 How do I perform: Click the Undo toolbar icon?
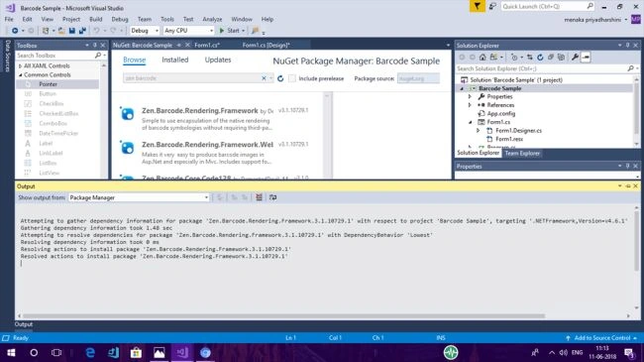96,31
